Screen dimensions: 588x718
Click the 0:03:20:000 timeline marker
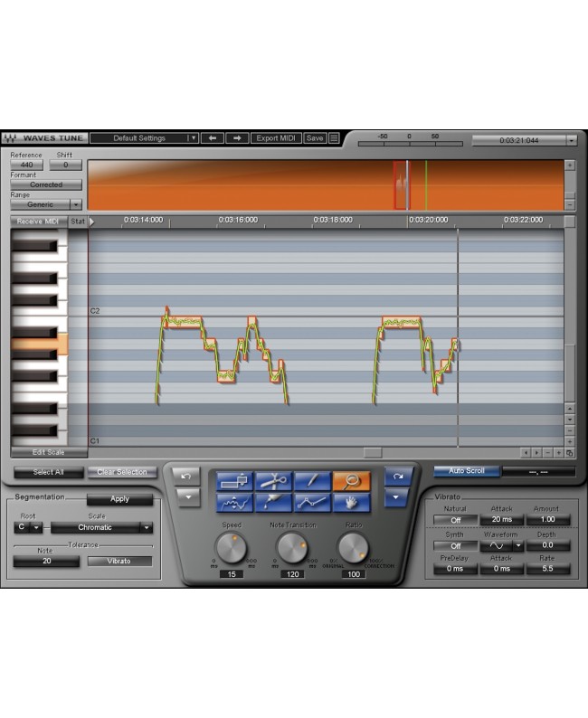point(428,220)
